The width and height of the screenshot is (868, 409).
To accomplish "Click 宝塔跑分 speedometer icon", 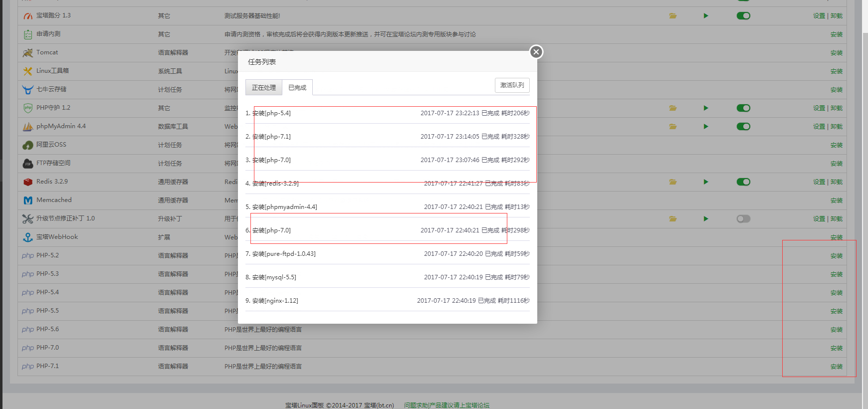I will (28, 16).
